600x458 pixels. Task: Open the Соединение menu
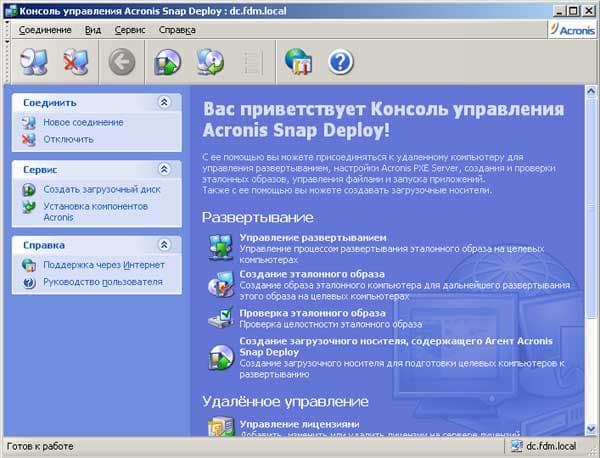click(45, 30)
